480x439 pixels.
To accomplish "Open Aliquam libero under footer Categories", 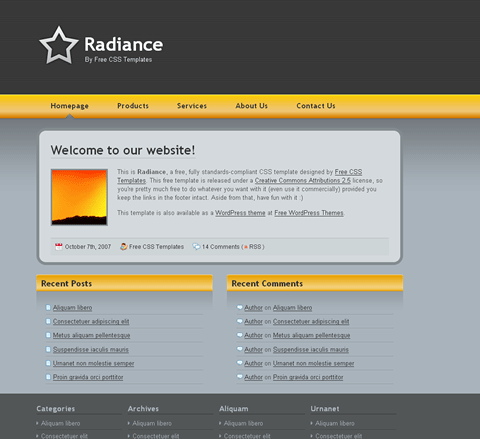I will click(60, 423).
